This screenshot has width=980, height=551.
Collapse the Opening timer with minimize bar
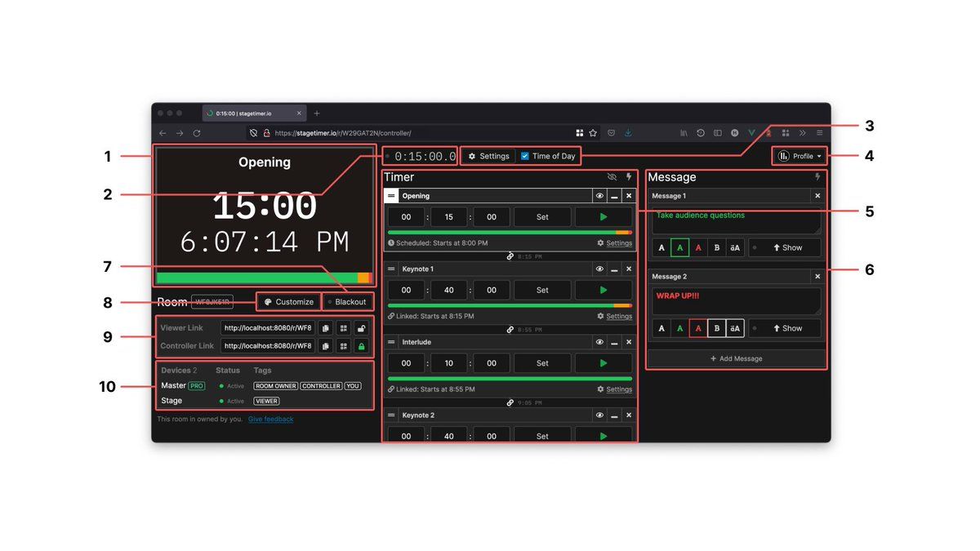point(614,196)
